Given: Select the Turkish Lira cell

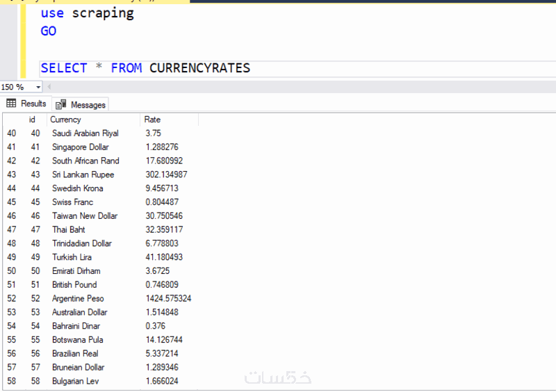Looking at the screenshot, I should tap(72, 257).
